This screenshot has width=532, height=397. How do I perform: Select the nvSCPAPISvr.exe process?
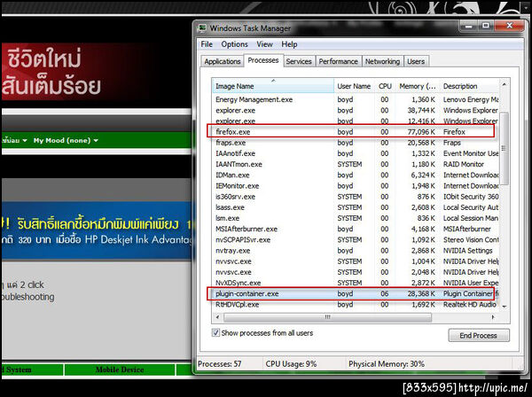point(356,239)
